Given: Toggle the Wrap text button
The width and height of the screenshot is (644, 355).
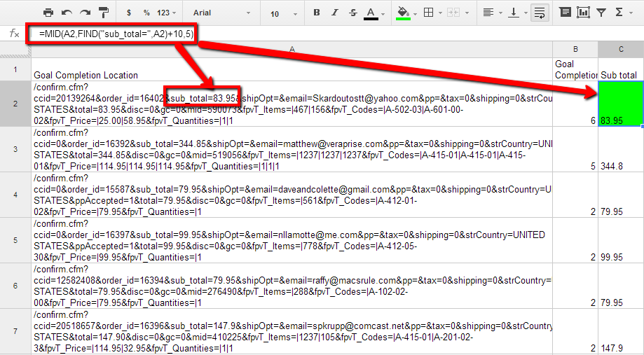Looking at the screenshot, I should click(539, 13).
